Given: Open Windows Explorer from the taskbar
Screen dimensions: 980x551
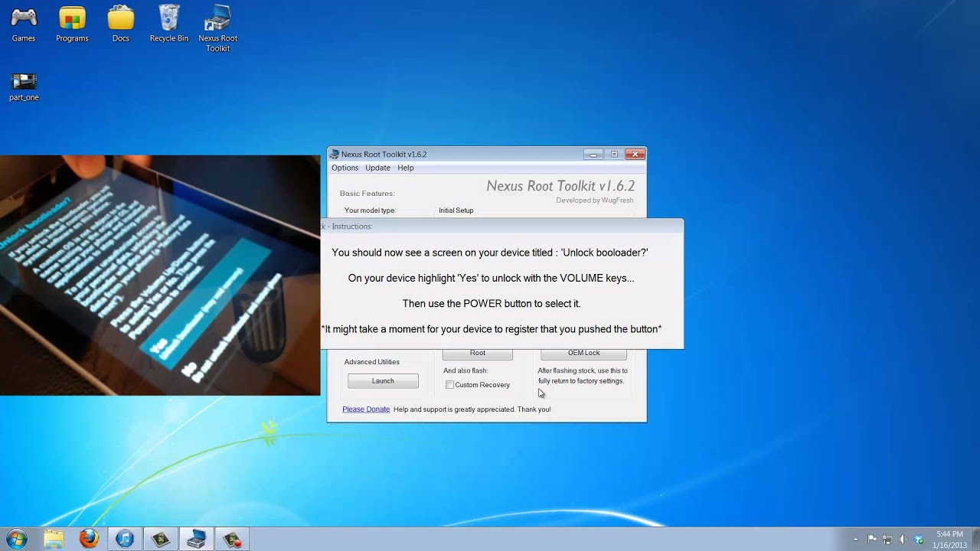Looking at the screenshot, I should tap(54, 539).
